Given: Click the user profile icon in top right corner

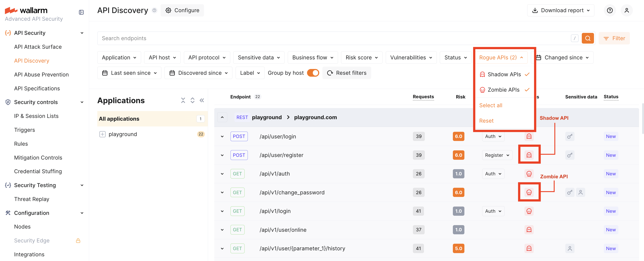Looking at the screenshot, I should tap(627, 10).
